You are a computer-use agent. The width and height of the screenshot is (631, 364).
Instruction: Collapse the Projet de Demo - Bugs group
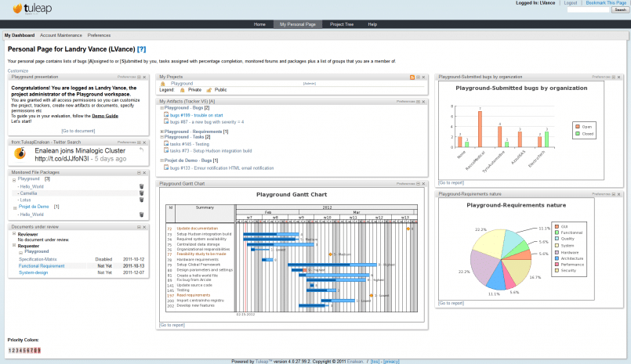(x=161, y=160)
